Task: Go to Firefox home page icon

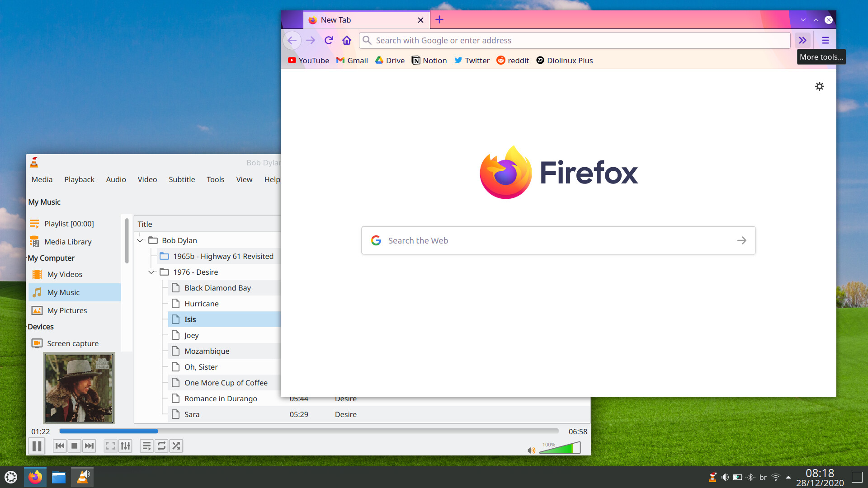Action: tap(347, 40)
